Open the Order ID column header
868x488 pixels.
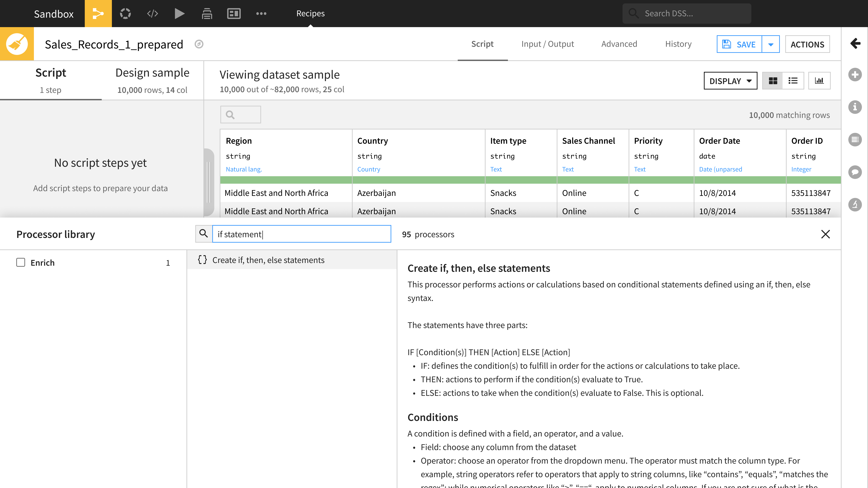pyautogui.click(x=807, y=140)
